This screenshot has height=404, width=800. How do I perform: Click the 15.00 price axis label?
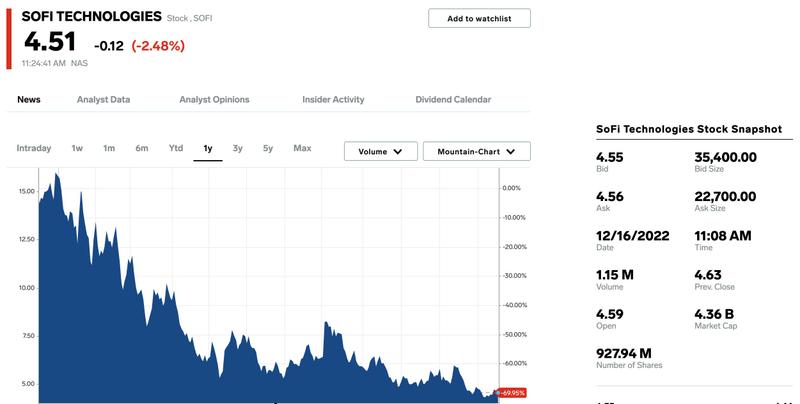click(x=27, y=191)
